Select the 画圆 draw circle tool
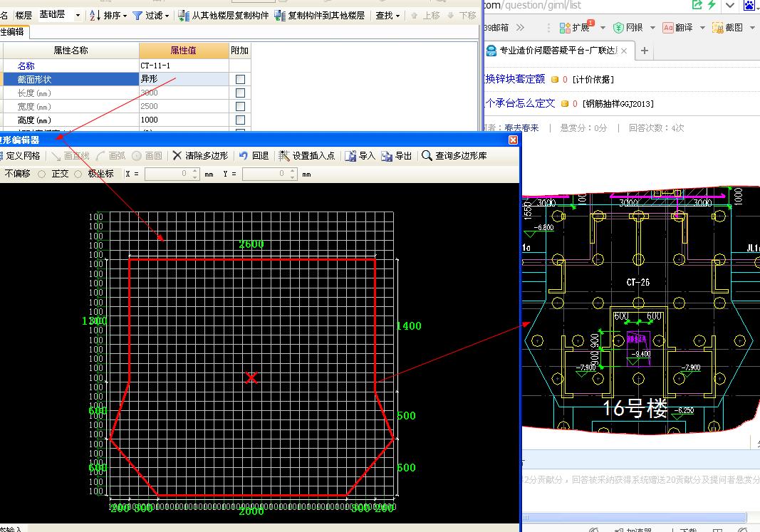Screen dimensions: 760x532 point(147,155)
